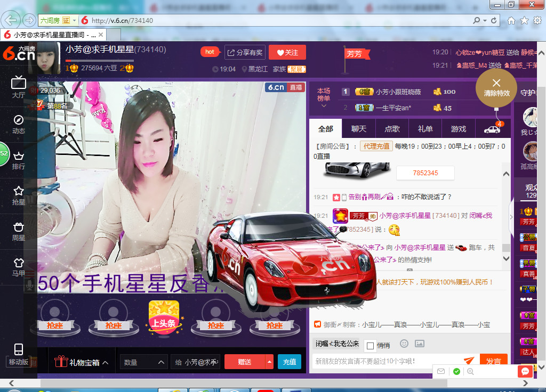Open the 数量 quantity dropdown
546x392 pixels.
tap(144, 362)
